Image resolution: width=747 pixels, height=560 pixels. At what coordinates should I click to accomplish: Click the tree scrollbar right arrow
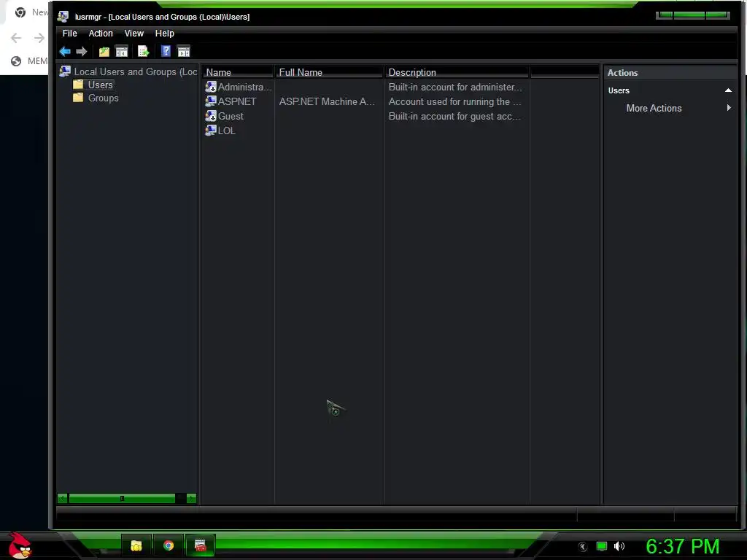(191, 499)
